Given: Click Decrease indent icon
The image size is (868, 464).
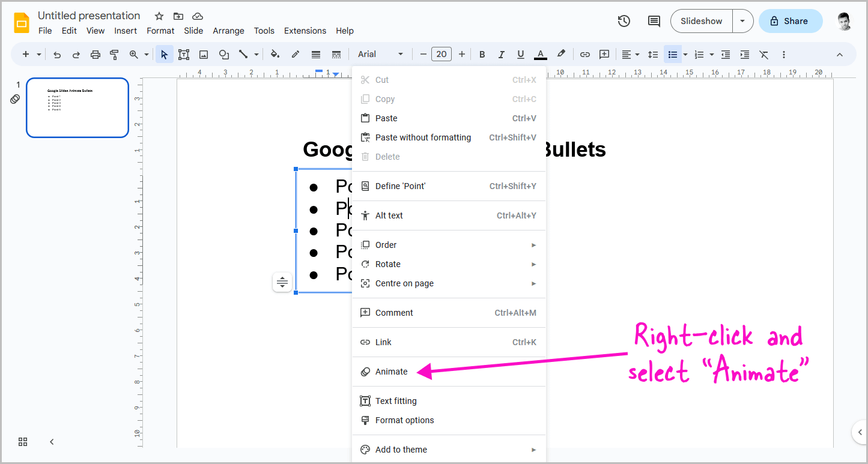Looking at the screenshot, I should [726, 55].
